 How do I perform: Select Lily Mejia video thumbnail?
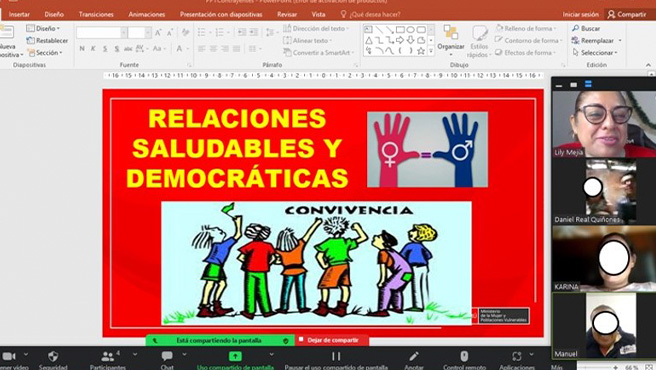click(x=604, y=124)
